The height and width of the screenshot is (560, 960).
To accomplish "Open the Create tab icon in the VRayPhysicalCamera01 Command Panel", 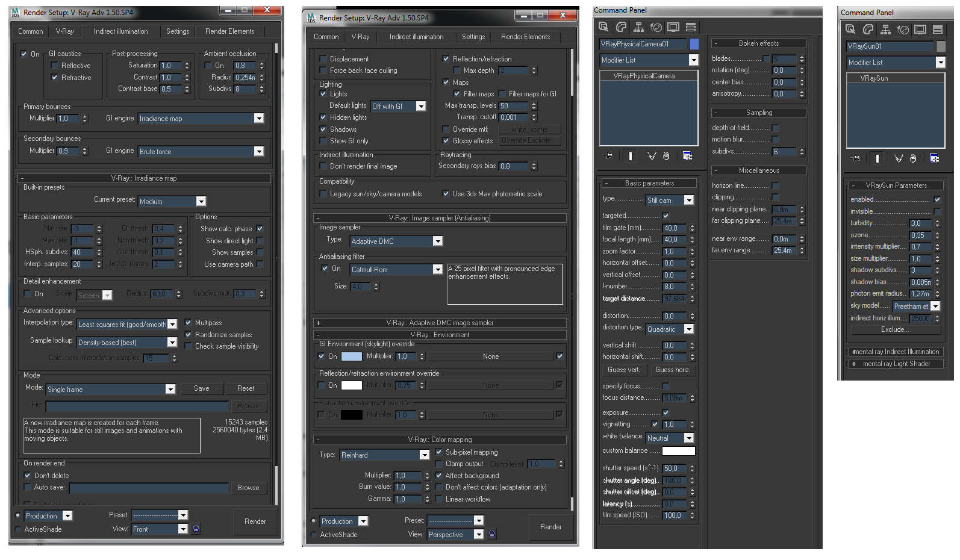I will click(603, 27).
